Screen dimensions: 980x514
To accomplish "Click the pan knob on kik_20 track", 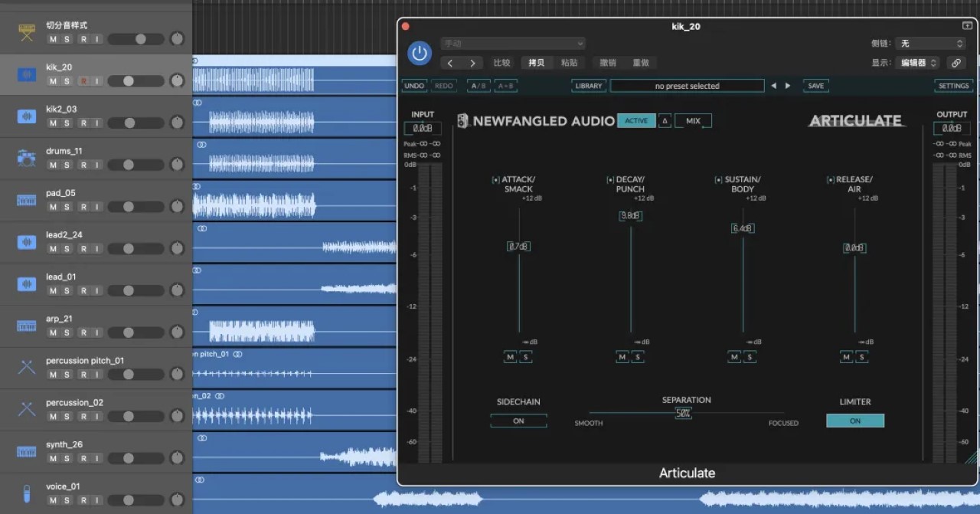I will click(x=178, y=80).
